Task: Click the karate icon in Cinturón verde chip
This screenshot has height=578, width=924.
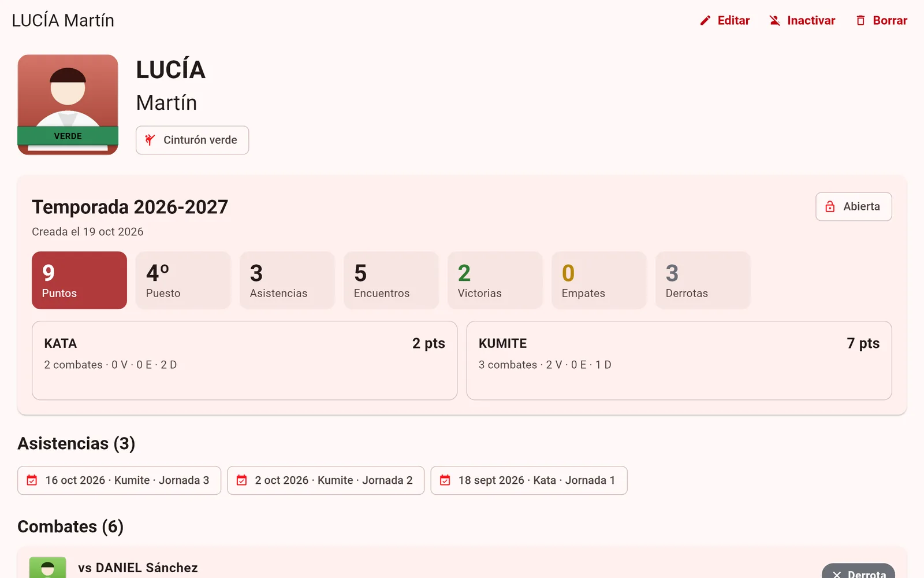Action: point(150,140)
